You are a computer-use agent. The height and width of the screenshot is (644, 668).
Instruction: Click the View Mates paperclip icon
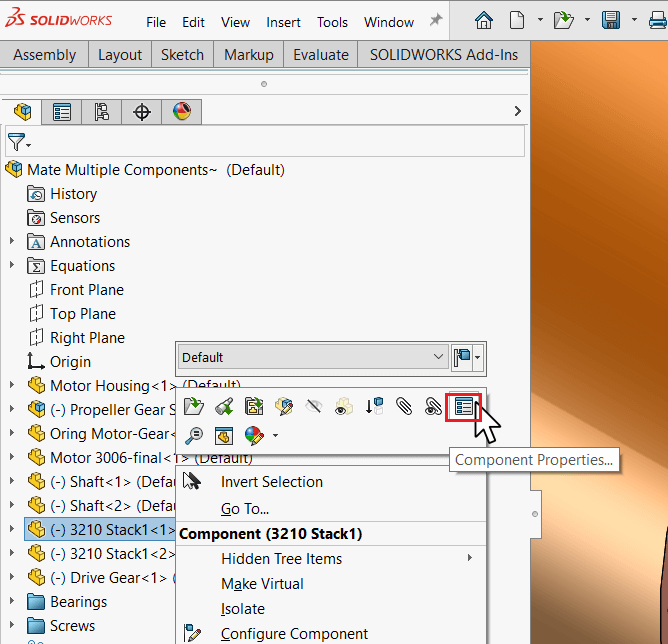(403, 406)
